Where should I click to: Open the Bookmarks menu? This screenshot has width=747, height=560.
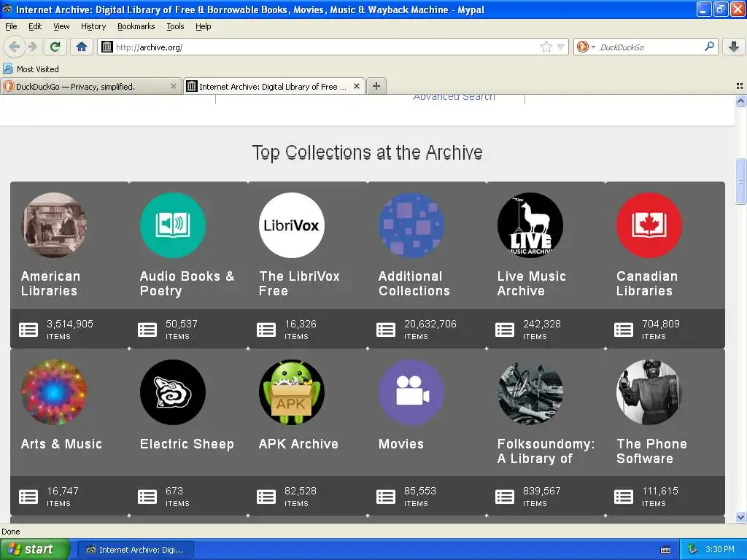136,26
